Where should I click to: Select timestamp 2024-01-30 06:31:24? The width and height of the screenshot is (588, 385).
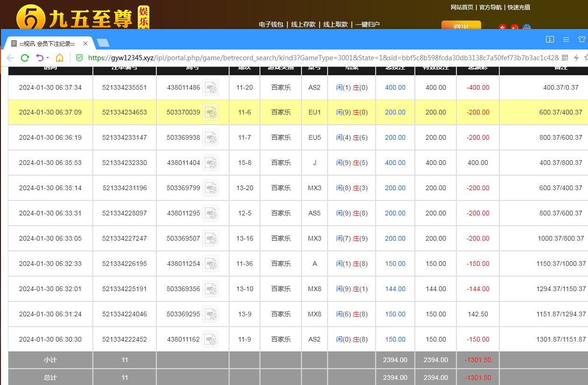(x=50, y=314)
